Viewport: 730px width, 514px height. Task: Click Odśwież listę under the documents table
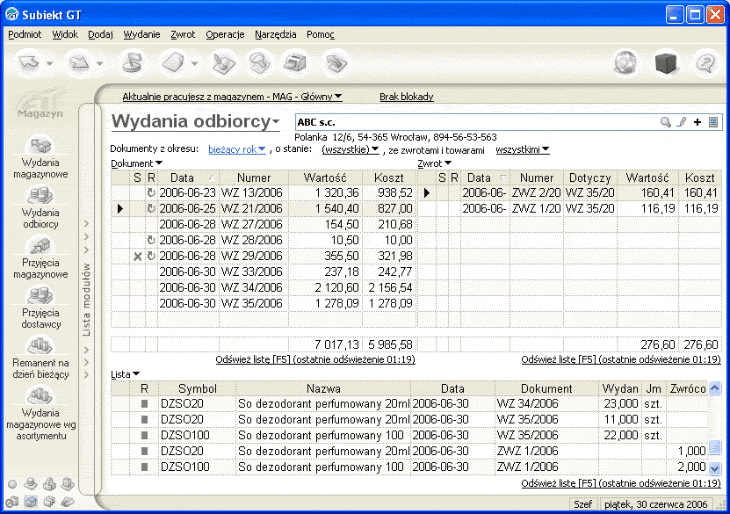click(315, 359)
